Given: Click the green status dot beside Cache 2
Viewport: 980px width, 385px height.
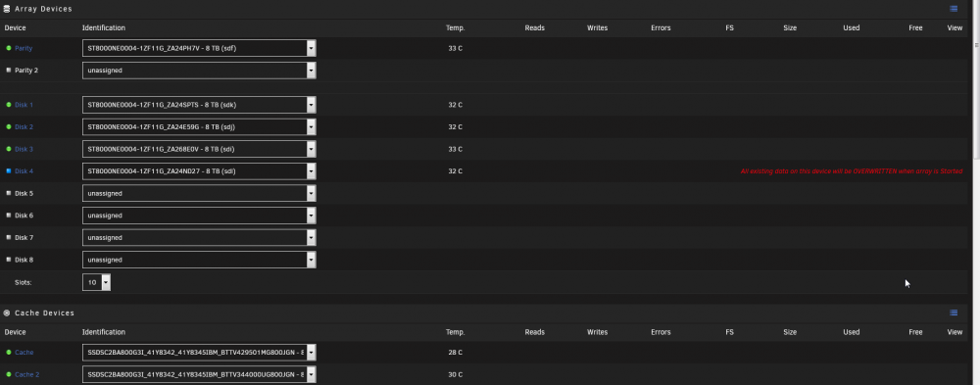Looking at the screenshot, I should coord(9,374).
